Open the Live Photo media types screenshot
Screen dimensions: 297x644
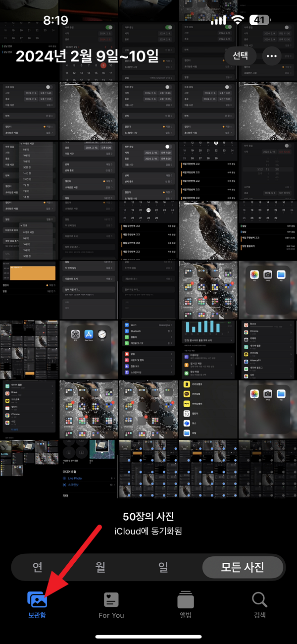pos(89,469)
